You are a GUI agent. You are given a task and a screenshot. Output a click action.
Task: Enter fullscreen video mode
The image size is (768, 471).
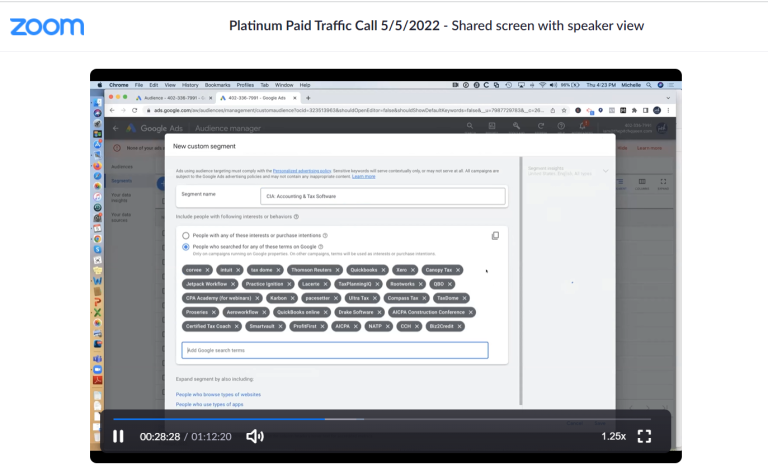click(645, 436)
